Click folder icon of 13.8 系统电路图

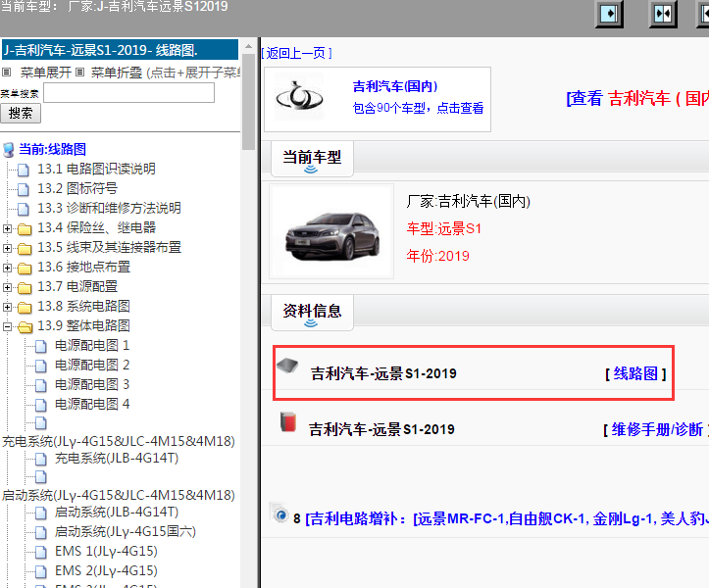(25, 308)
